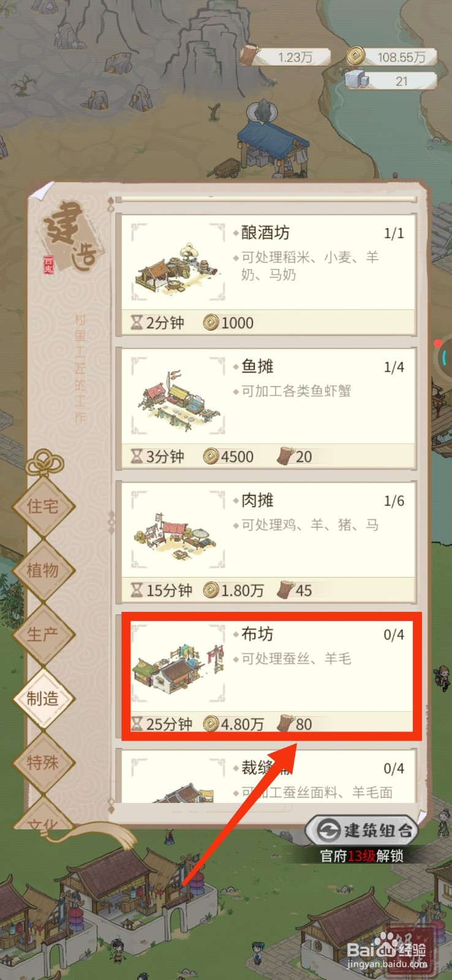Select the 制造 manufacturing tab
This screenshot has height=980, width=452.
[x=43, y=698]
